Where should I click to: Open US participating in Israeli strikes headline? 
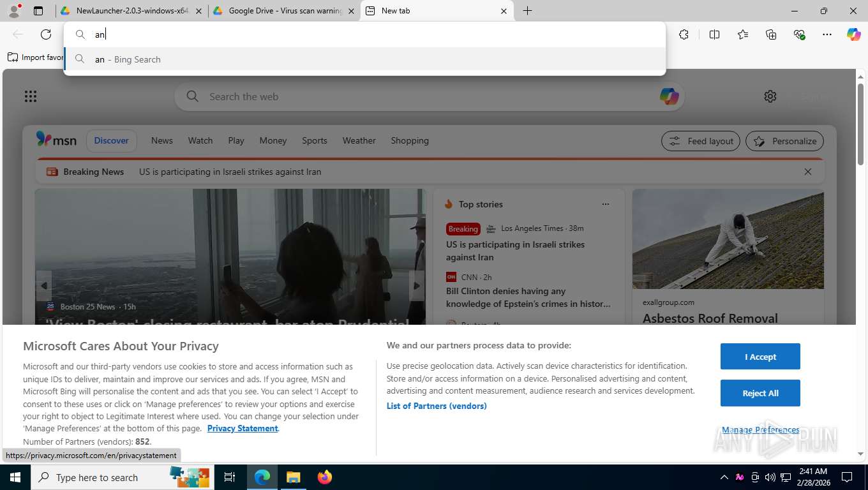pos(515,251)
